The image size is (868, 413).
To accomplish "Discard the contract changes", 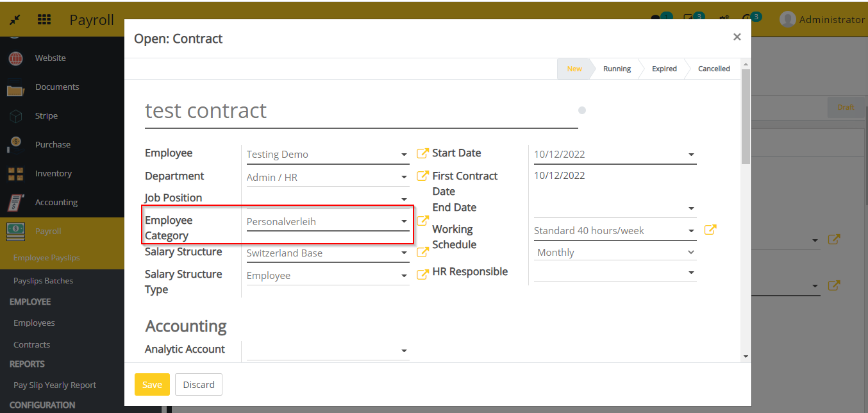I will (x=199, y=385).
